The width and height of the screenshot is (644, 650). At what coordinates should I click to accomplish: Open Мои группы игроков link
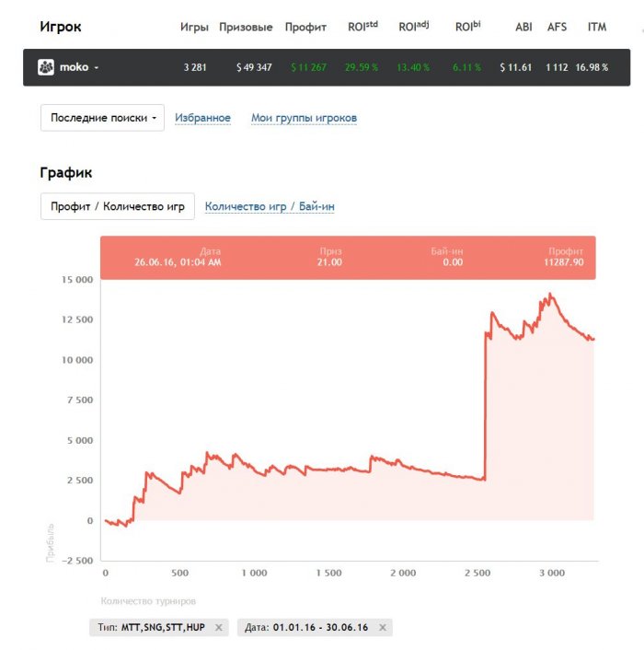click(304, 118)
